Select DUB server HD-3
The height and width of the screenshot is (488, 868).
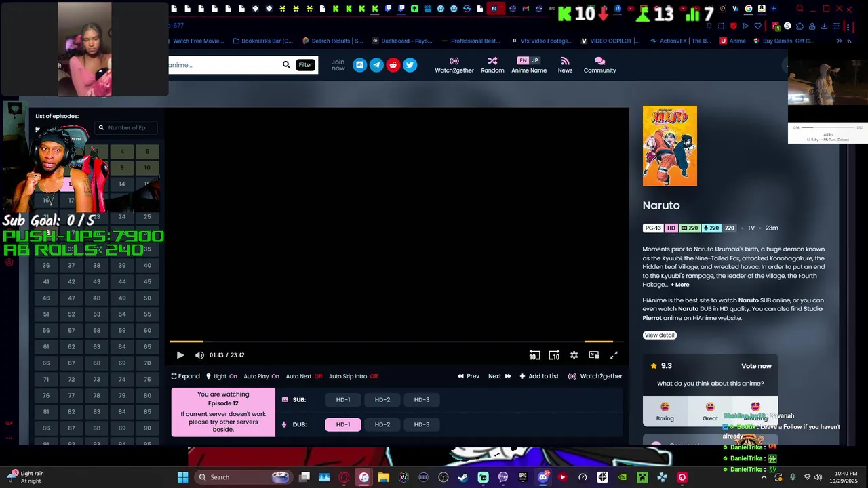pos(422,424)
